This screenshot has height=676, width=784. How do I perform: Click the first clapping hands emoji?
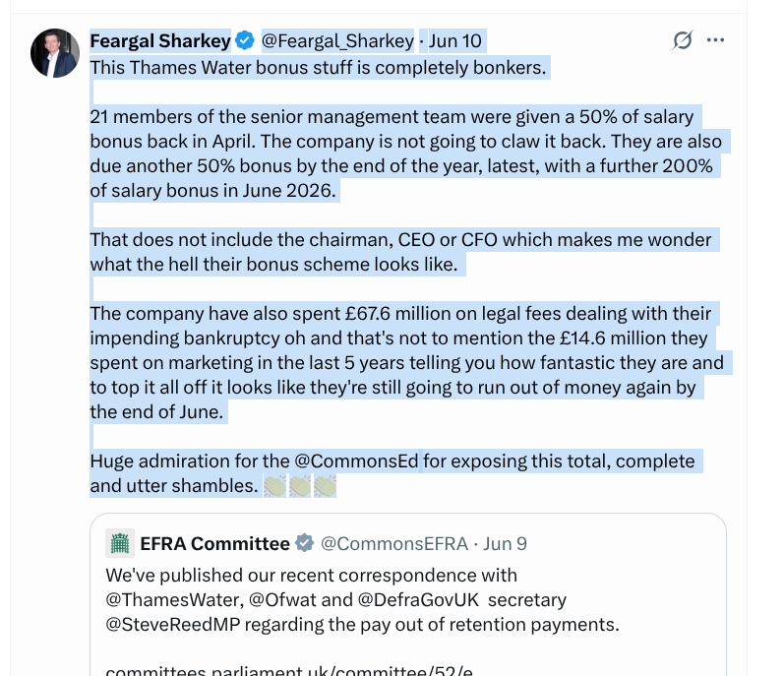pyautogui.click(x=275, y=486)
